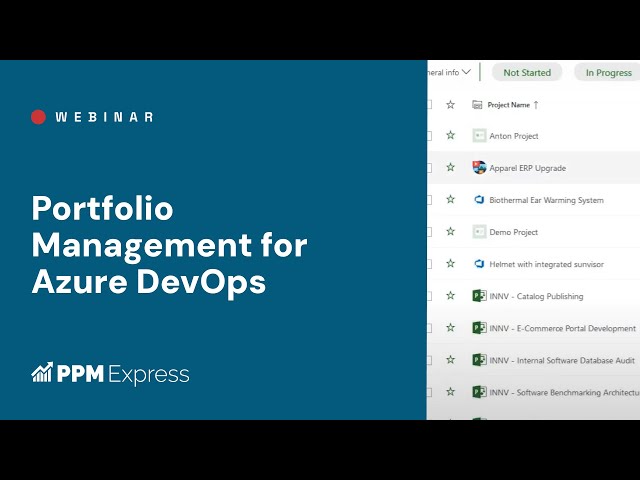Open Helmet with integrated sunvisor project
Viewport: 640px width, 480px height.
[546, 264]
